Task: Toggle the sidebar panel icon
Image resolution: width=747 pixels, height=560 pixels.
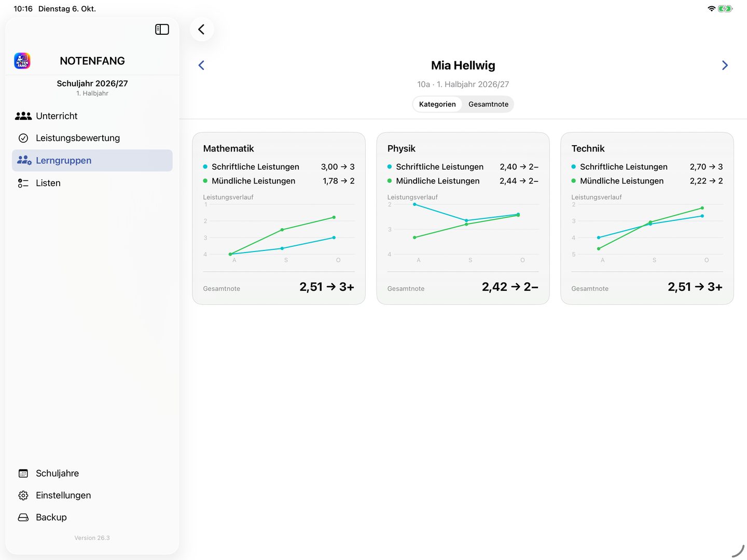Action: click(162, 30)
